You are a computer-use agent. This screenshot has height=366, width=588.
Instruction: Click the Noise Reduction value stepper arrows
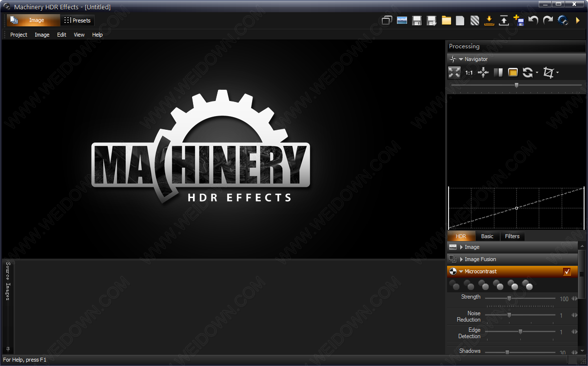point(574,315)
